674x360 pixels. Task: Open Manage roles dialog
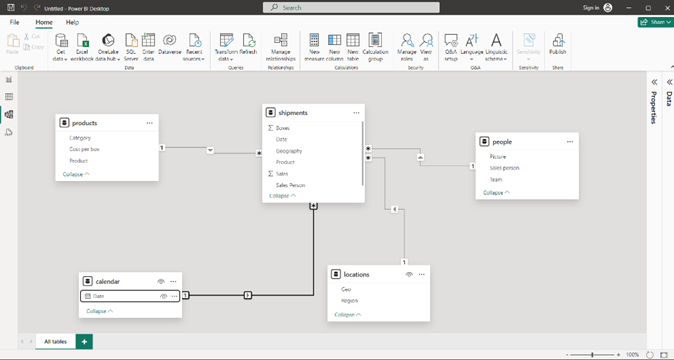407,47
